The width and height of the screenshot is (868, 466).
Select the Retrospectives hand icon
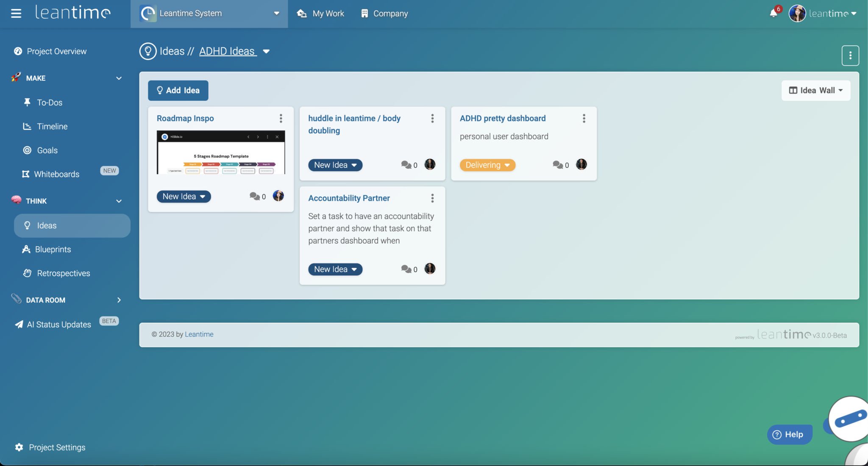pos(27,273)
